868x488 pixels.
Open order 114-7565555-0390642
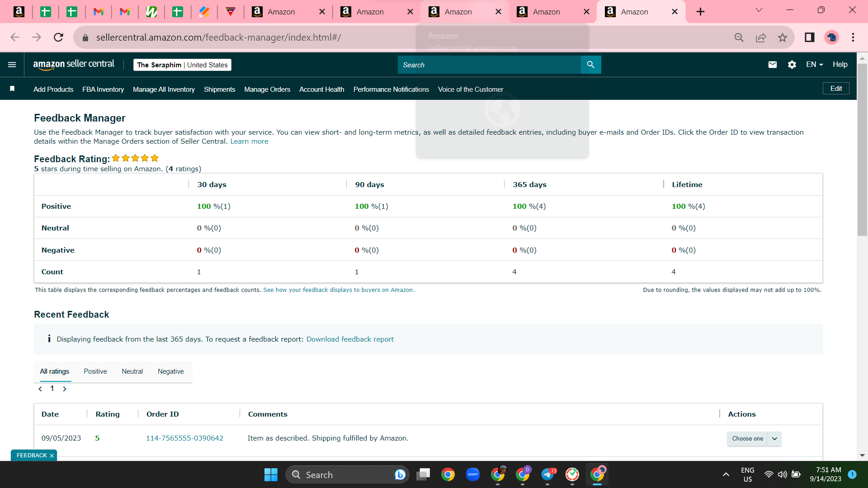pyautogui.click(x=184, y=438)
